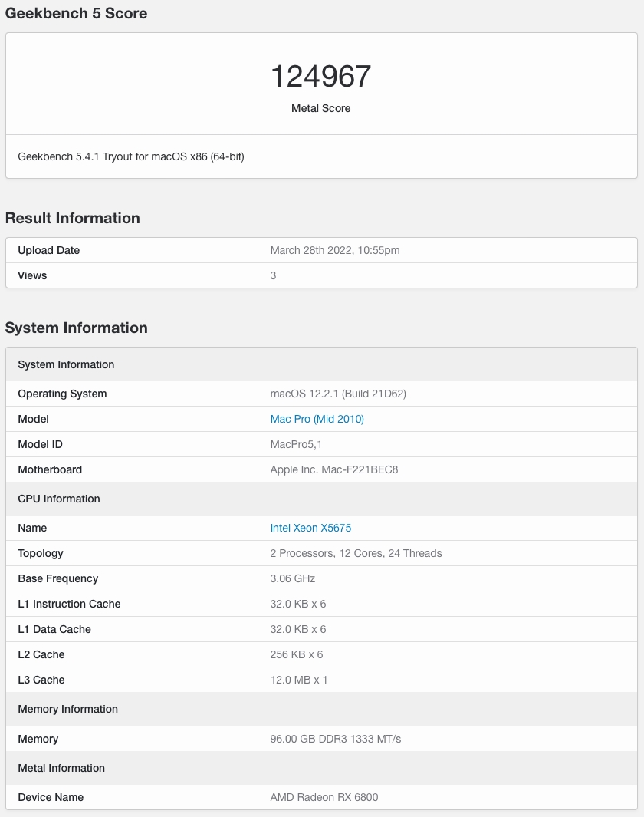Screen dimensions: 644x817
Task: Click the Views count 3
Action: (274, 275)
